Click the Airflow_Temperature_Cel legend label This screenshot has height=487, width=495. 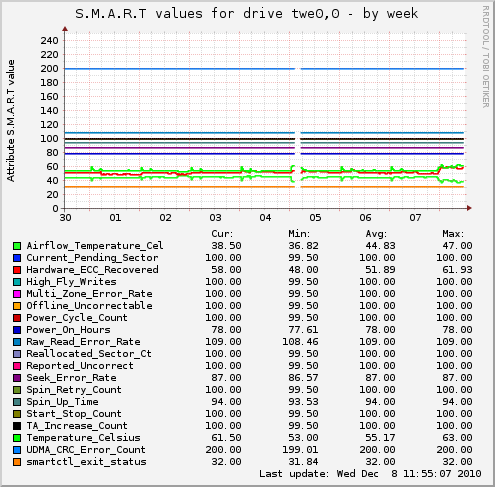pos(95,246)
